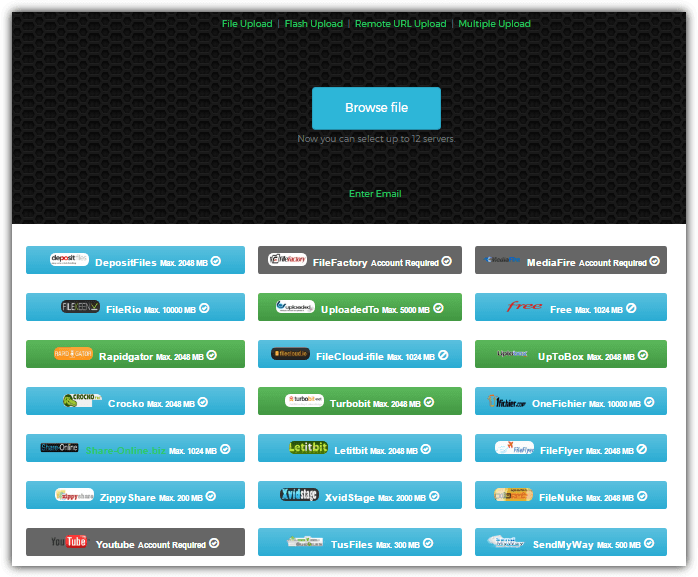Toggle the Crocko checkmark
698x577 pixels.
pos(203,402)
